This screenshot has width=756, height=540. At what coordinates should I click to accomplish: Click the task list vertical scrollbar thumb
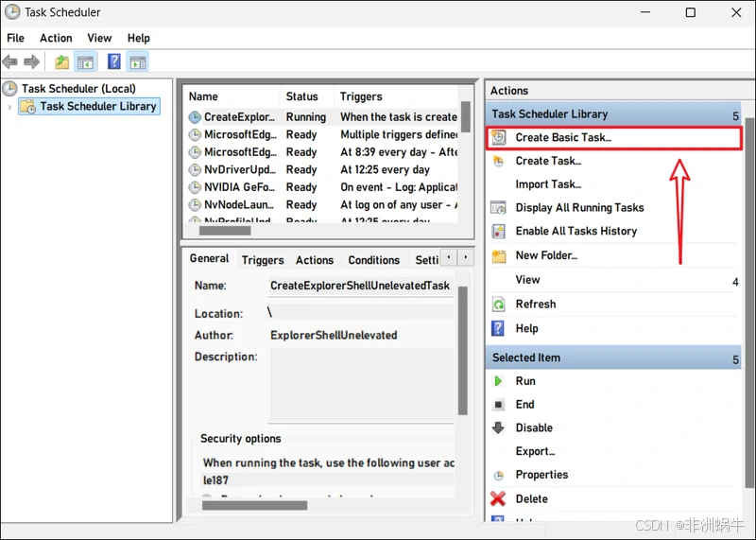[x=465, y=116]
